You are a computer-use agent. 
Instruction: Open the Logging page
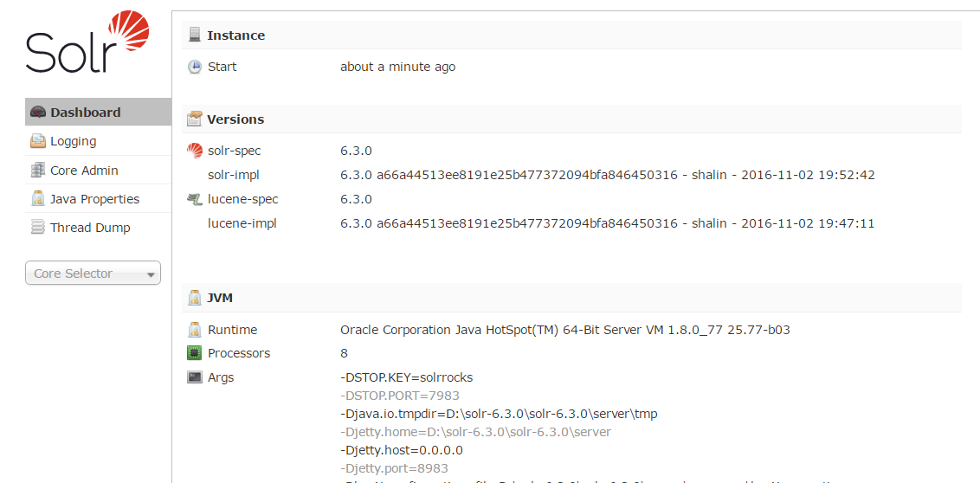[98, 141]
